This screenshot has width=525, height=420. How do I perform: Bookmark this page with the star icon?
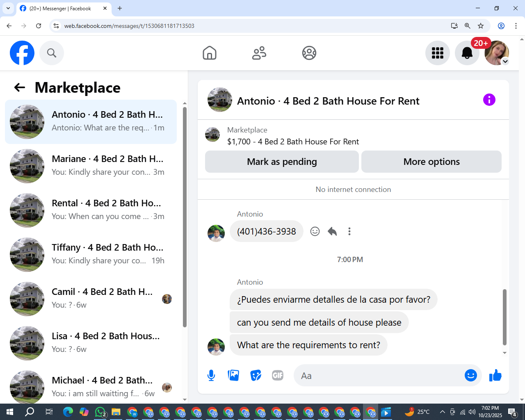481,26
